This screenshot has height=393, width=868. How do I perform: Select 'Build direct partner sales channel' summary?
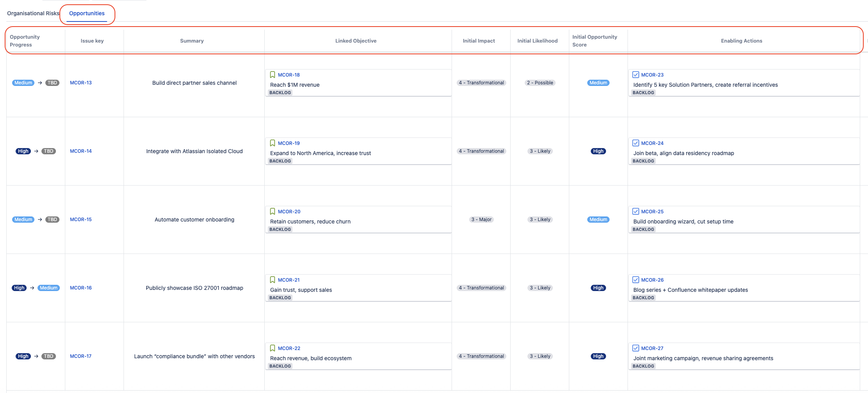(x=194, y=83)
